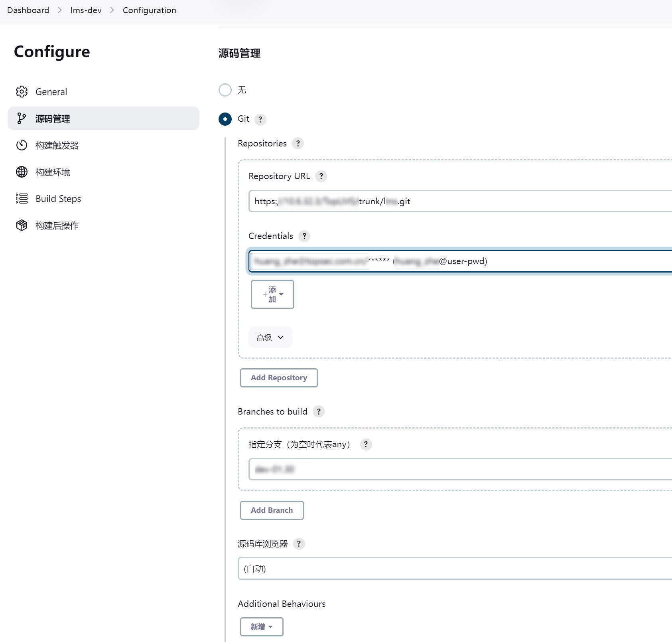Select the Git radio button
The width and height of the screenshot is (672, 642).
225,119
